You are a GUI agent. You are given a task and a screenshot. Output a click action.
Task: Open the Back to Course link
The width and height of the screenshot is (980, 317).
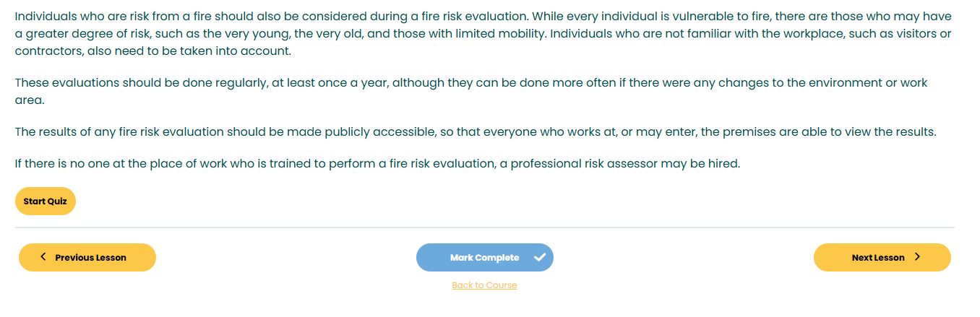[x=484, y=285]
